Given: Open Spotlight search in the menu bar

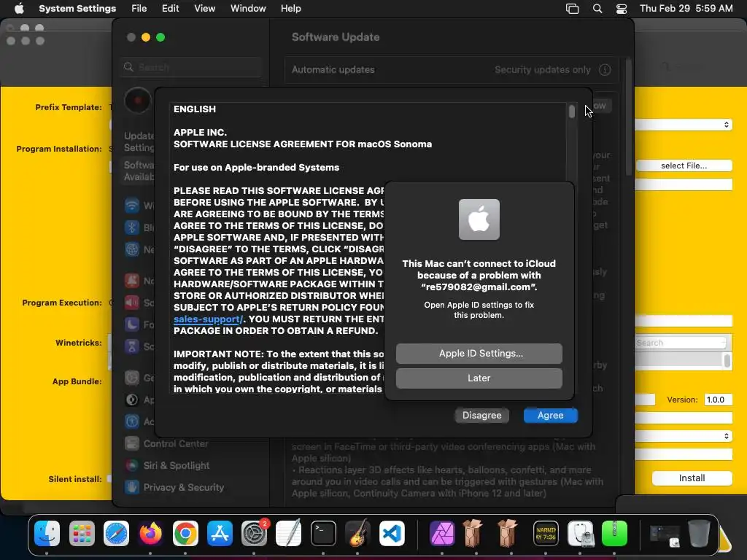Looking at the screenshot, I should coord(597,9).
